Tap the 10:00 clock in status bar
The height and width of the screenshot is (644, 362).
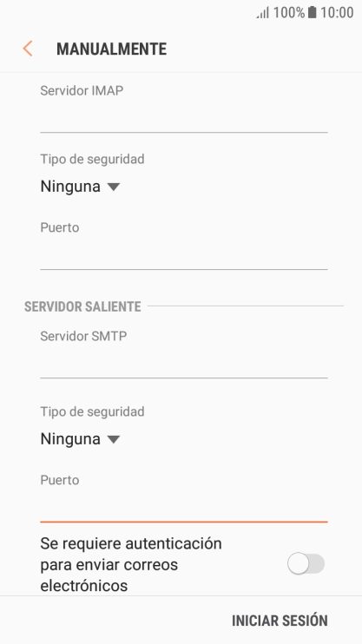point(337,13)
